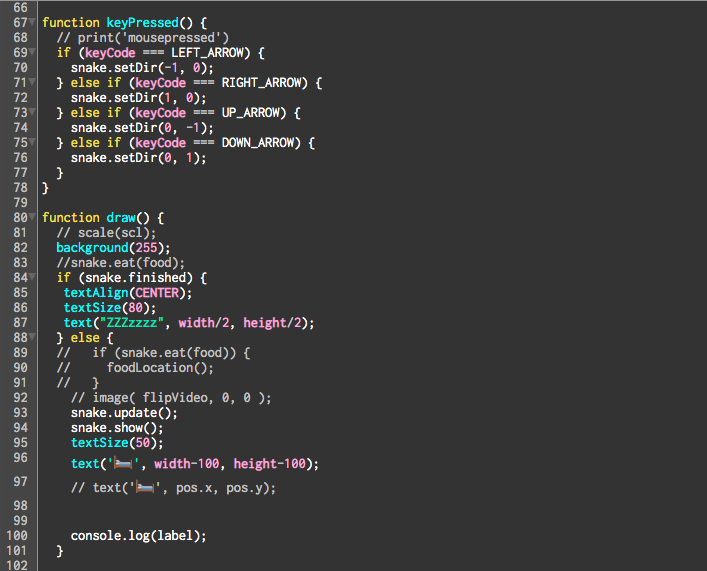Click line number 66 in the gutter
The width and height of the screenshot is (707, 571).
pos(20,8)
